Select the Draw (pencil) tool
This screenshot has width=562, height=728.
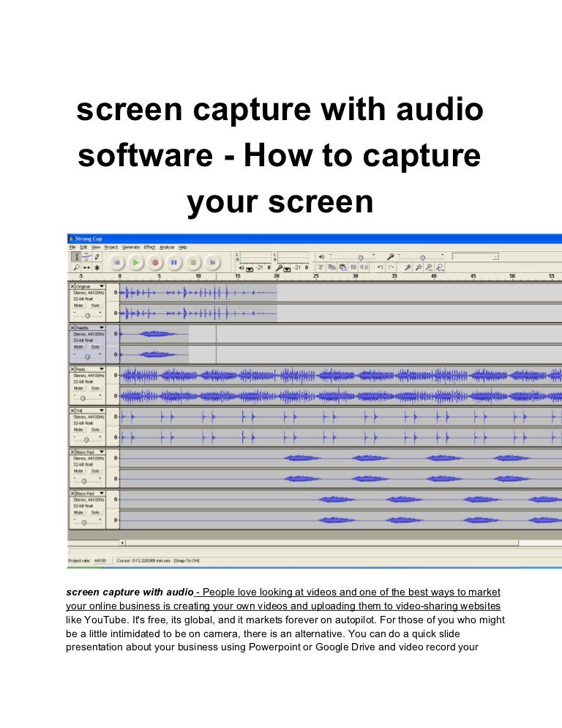[x=97, y=257]
